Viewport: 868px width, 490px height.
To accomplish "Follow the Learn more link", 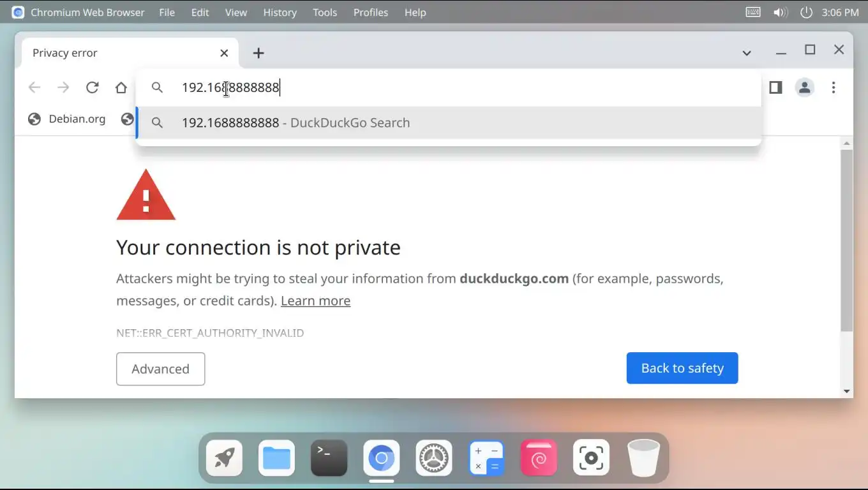I will tap(315, 301).
